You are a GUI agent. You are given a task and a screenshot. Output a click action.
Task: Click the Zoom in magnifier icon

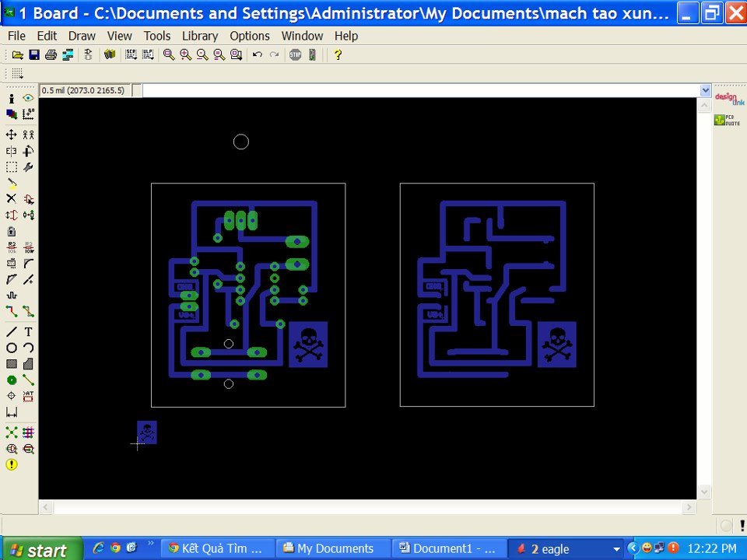tap(186, 54)
